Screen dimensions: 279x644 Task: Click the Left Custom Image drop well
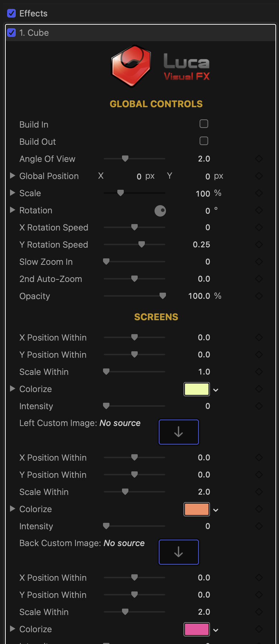178,432
